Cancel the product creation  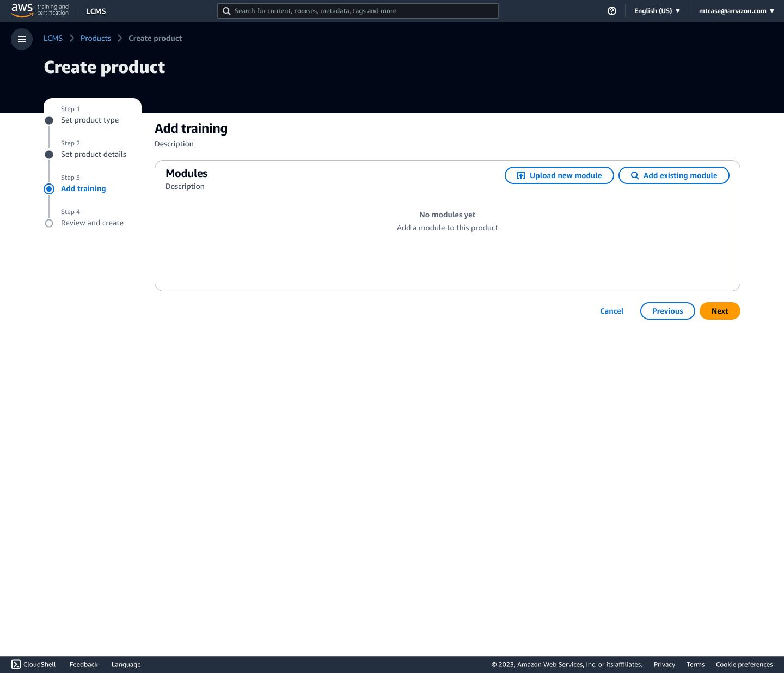click(x=611, y=311)
